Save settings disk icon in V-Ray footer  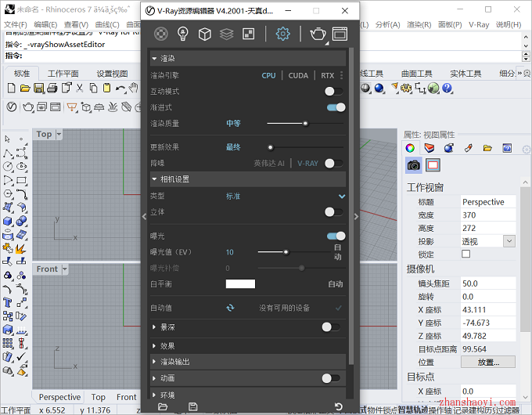click(x=192, y=406)
